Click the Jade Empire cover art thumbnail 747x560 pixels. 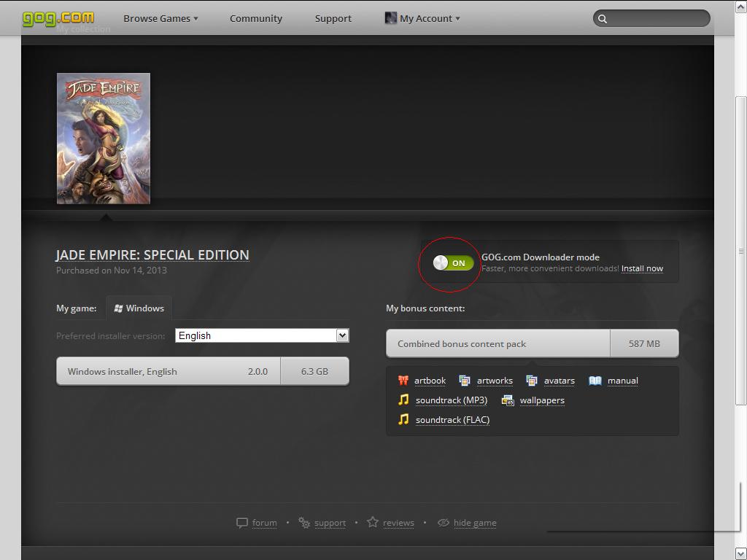pos(104,138)
